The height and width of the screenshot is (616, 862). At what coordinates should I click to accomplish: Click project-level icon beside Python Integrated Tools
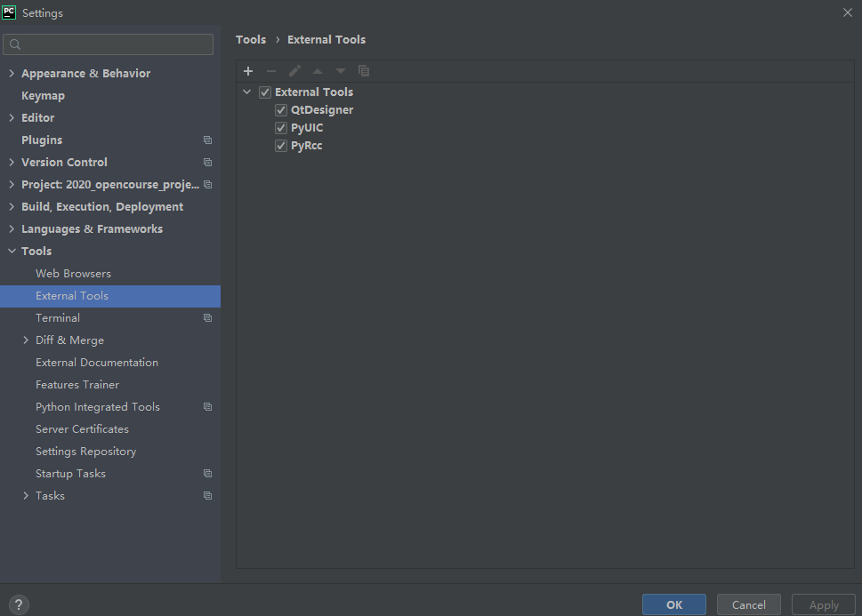pos(208,406)
